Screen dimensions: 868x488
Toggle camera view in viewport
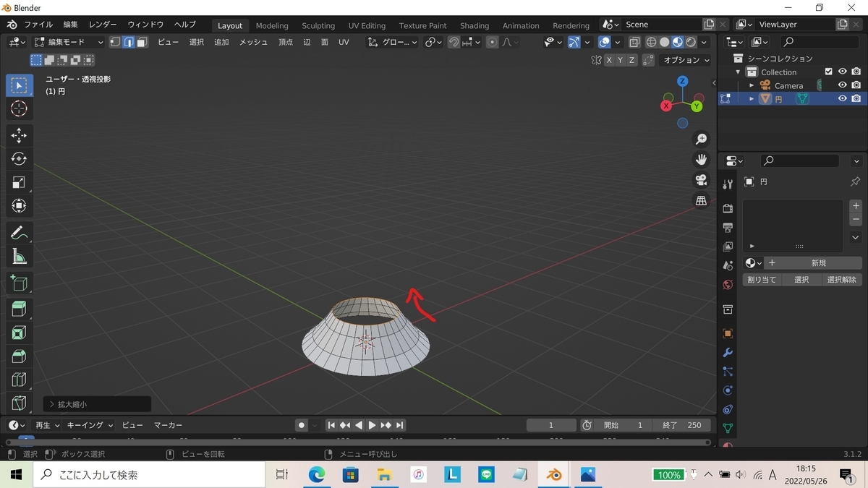point(701,180)
